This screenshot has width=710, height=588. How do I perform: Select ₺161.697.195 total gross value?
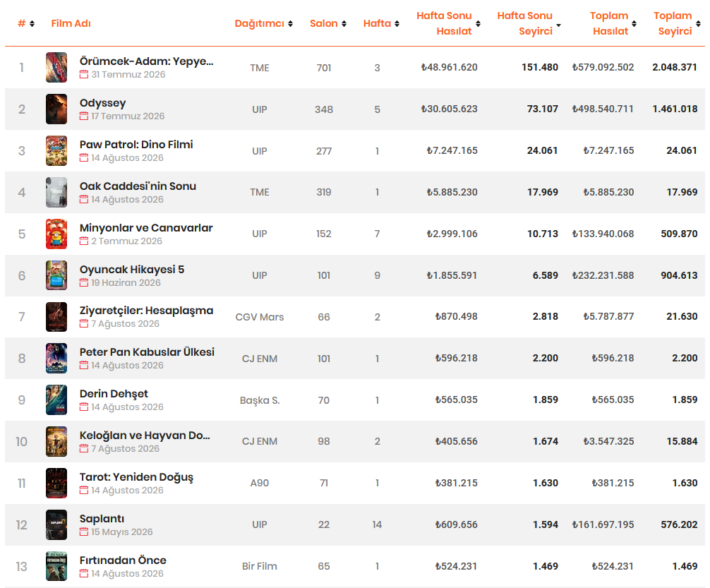click(603, 524)
